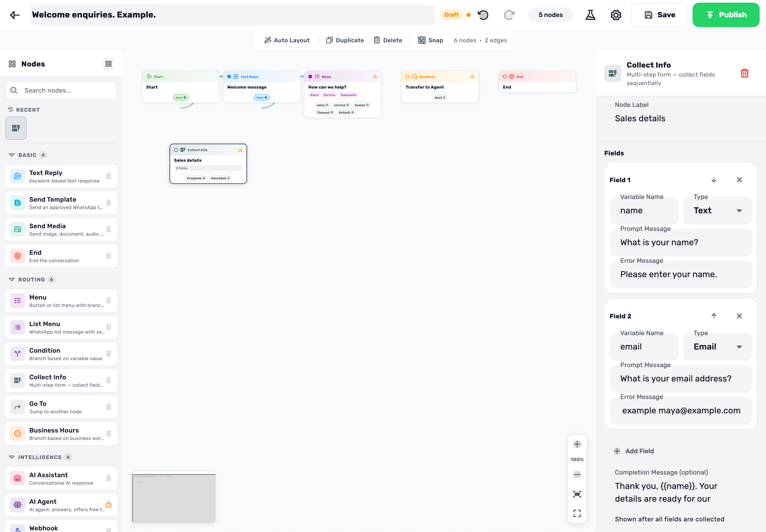Select recent Collect Info node icon
The image size is (766, 532).
tap(16, 128)
